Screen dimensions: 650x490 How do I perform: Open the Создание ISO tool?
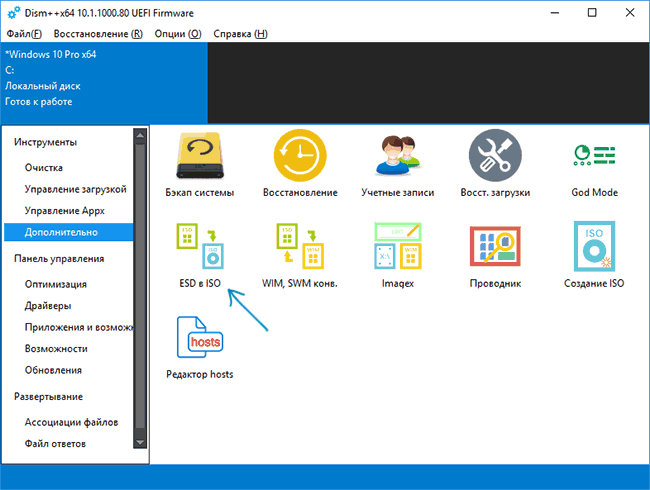(594, 248)
